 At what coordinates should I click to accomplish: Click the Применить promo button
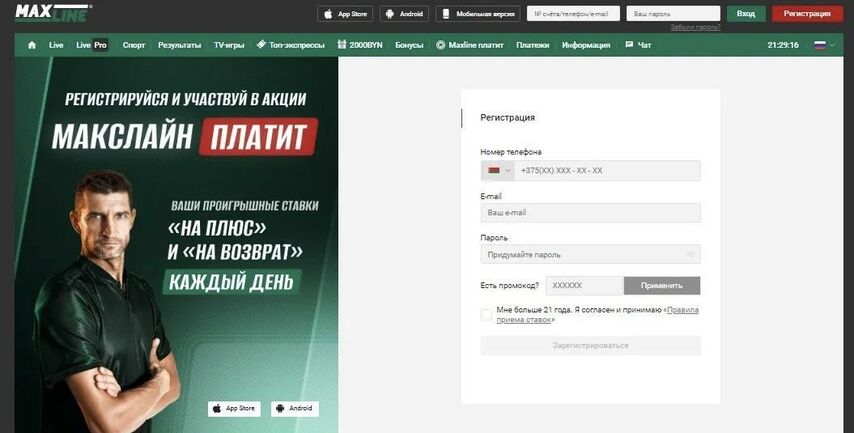pos(662,285)
